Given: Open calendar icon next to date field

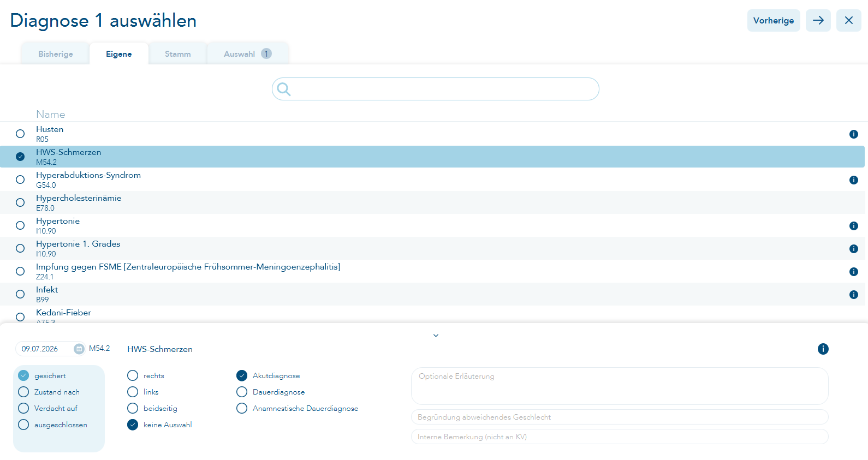Looking at the screenshot, I should [x=79, y=349].
